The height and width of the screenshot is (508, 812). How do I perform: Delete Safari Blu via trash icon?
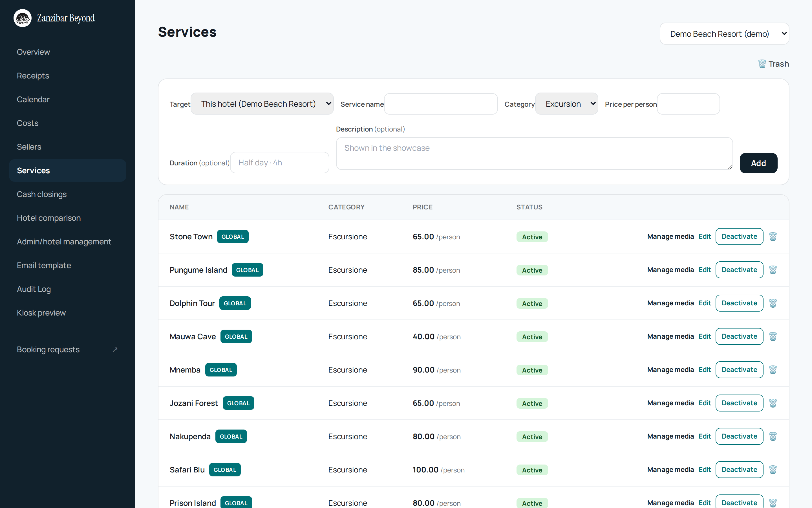pyautogui.click(x=773, y=469)
